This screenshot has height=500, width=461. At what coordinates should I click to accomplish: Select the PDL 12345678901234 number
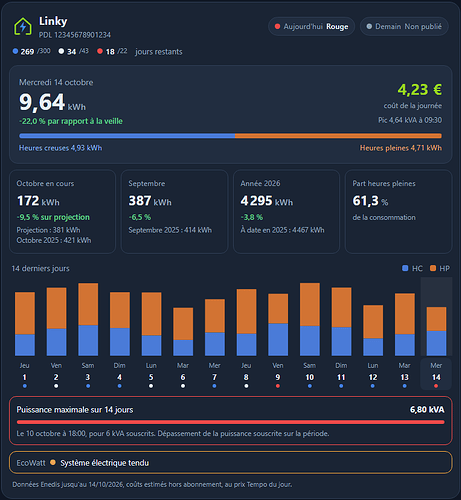(75, 35)
